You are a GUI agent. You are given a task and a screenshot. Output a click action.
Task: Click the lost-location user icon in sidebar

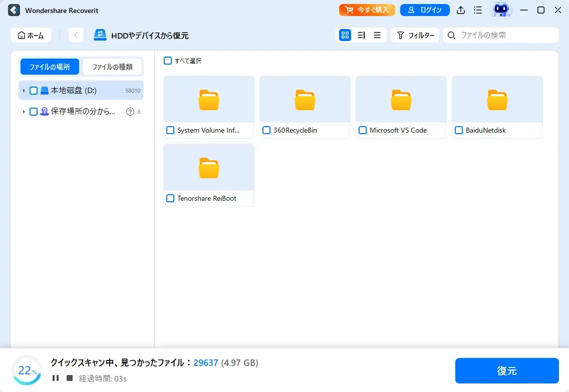[x=44, y=111]
